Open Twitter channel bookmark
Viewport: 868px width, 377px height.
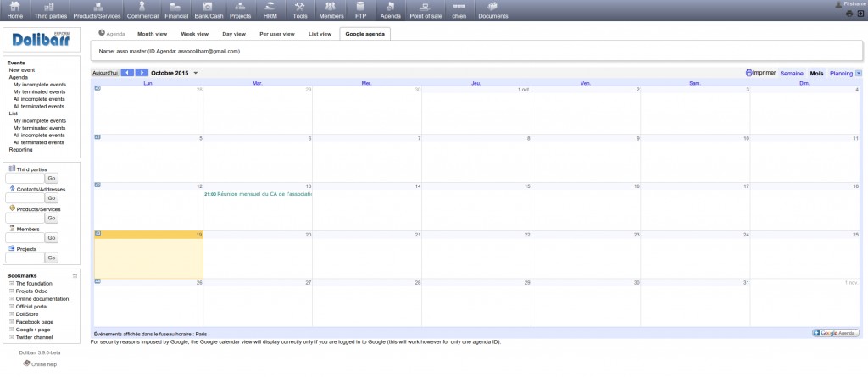pos(34,337)
